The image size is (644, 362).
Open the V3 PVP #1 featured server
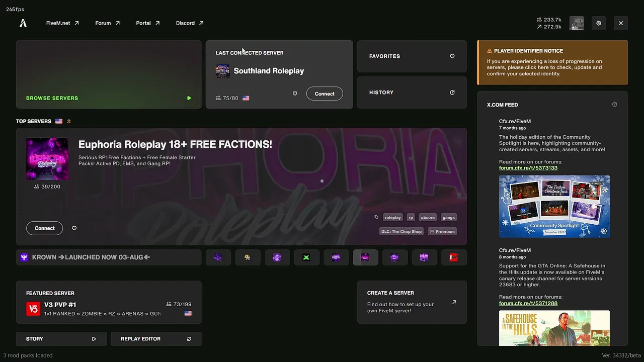[109, 302]
